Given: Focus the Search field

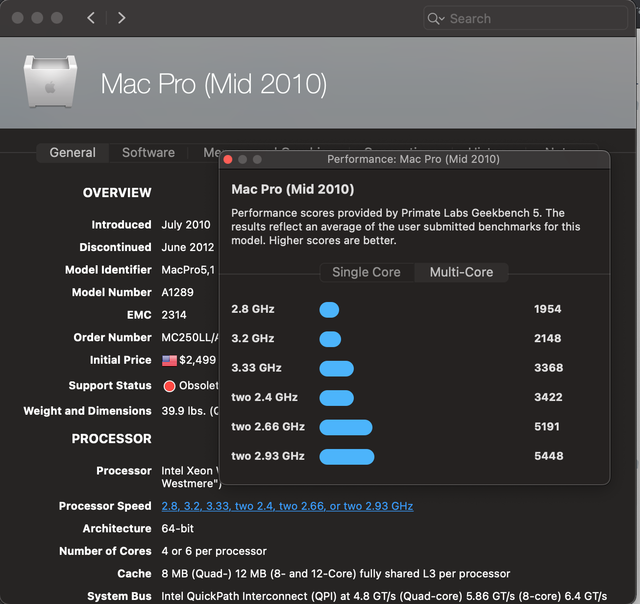Looking at the screenshot, I should point(525,18).
